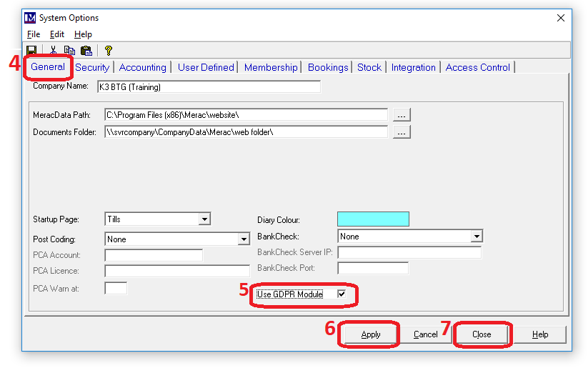Toggle the Use GDPR Module checkbox
This screenshot has height=368, width=588.
pos(342,294)
